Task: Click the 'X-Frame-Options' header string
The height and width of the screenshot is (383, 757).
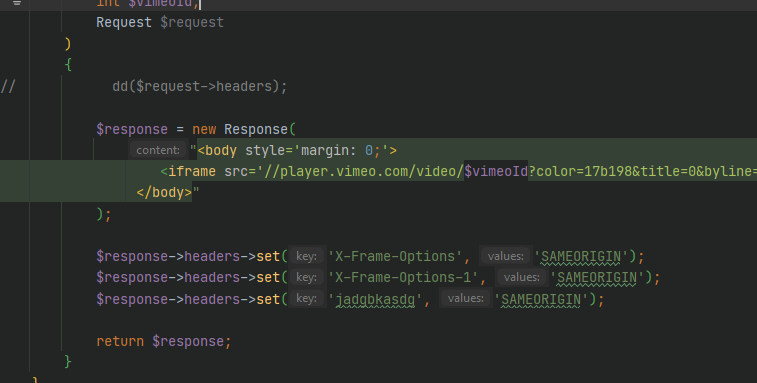Action: (x=394, y=256)
